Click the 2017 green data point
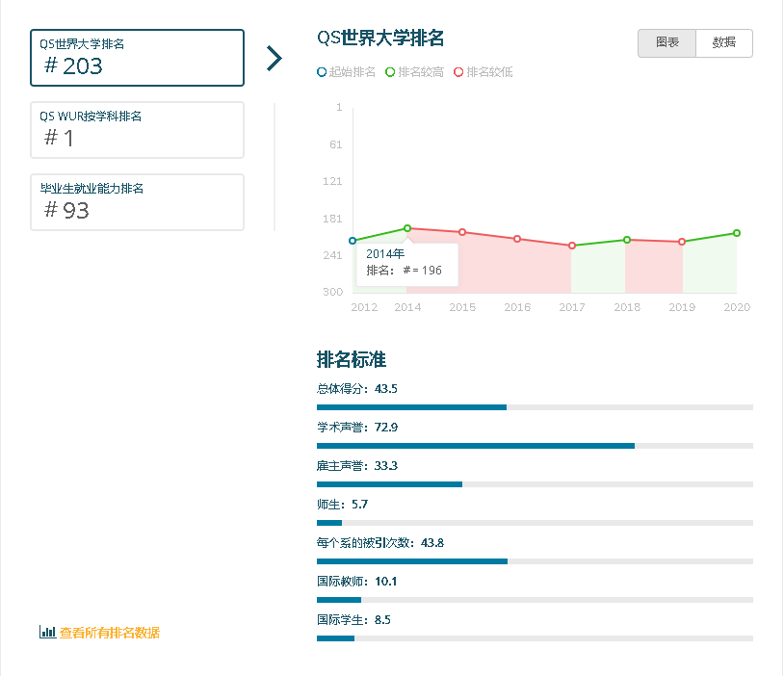 pos(572,246)
